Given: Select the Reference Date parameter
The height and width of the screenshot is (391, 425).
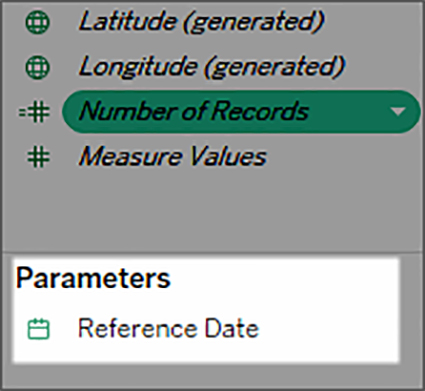Looking at the screenshot, I should coord(168,329).
